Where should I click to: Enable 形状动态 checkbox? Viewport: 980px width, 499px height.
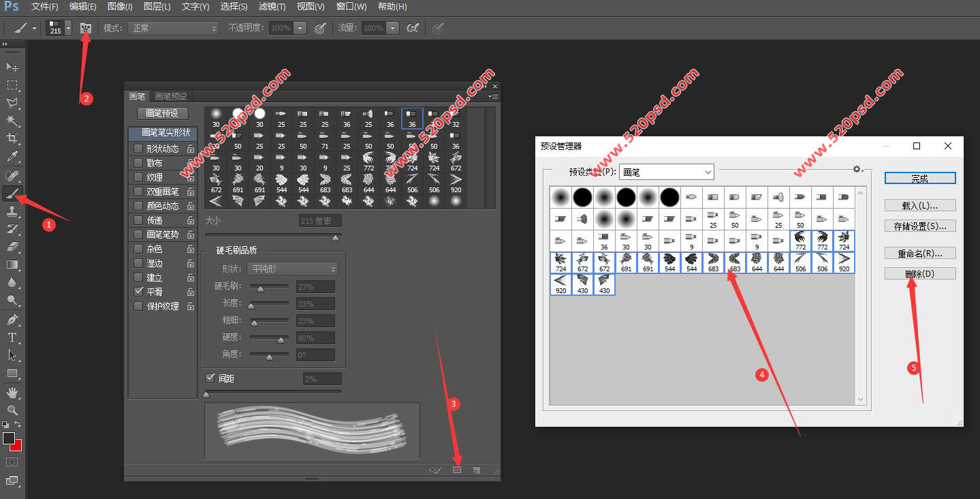pos(138,149)
